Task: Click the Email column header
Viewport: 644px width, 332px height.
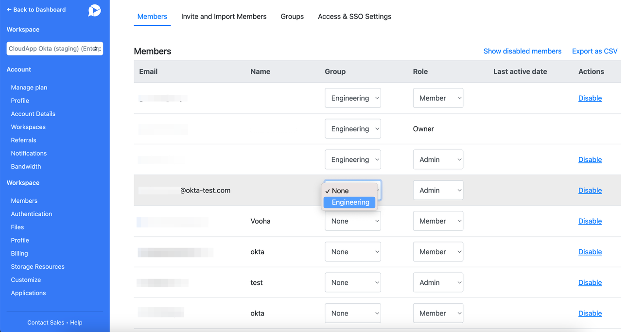Action: tap(148, 71)
